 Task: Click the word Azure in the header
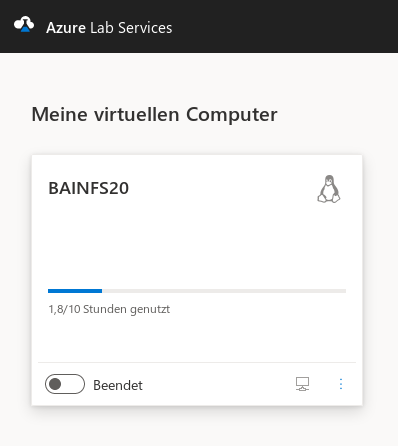(66, 28)
